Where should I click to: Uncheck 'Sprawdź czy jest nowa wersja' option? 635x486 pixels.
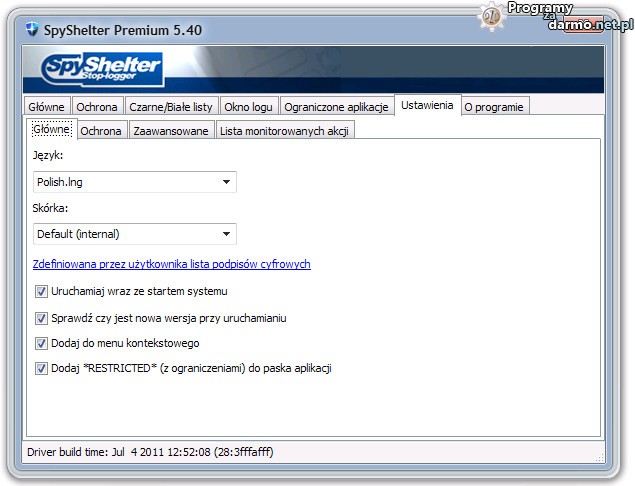[41, 318]
